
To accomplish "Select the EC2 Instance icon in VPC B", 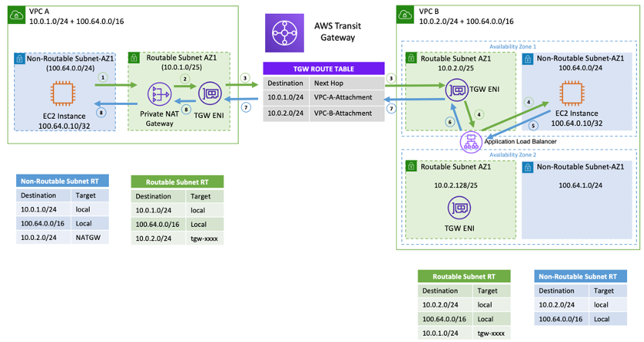I will [x=573, y=93].
